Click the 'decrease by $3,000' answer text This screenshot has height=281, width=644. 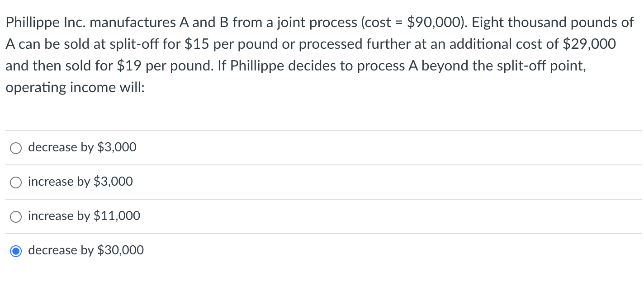click(82, 147)
